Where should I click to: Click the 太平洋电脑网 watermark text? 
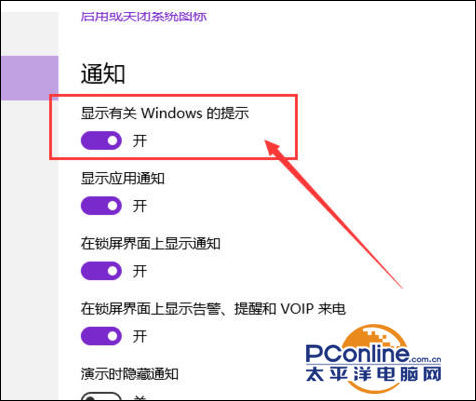coord(373,374)
